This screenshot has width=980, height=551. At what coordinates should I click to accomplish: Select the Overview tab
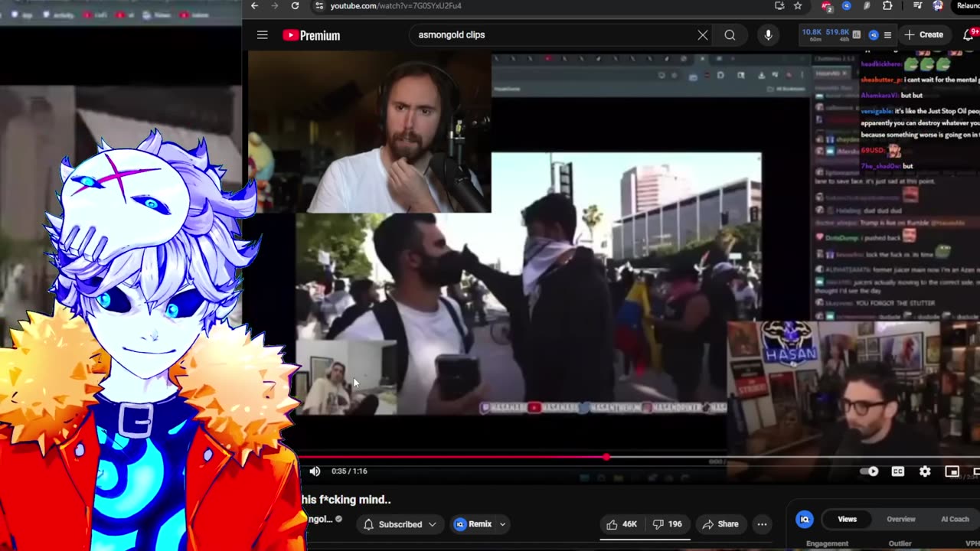pyautogui.click(x=900, y=519)
